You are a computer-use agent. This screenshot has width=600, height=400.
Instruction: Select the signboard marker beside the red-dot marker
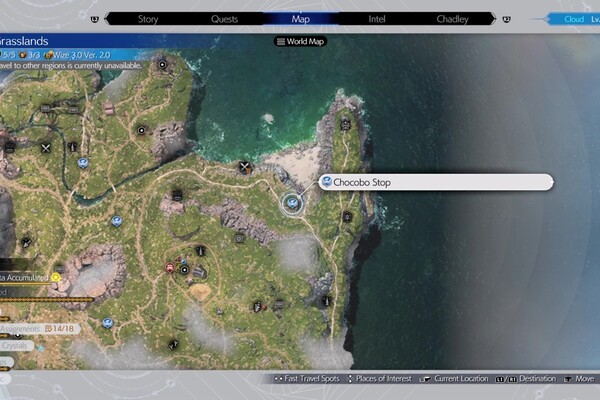tap(279, 305)
